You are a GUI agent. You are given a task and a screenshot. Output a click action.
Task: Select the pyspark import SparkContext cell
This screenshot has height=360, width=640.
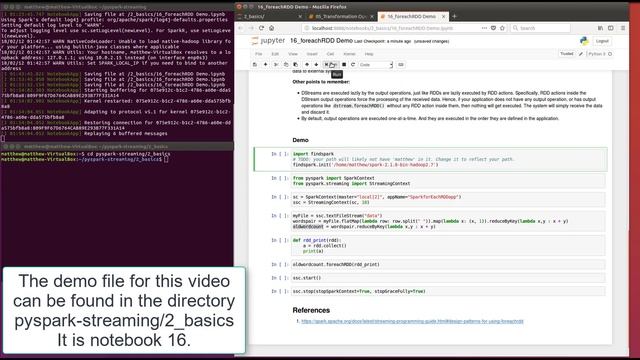[448, 181]
